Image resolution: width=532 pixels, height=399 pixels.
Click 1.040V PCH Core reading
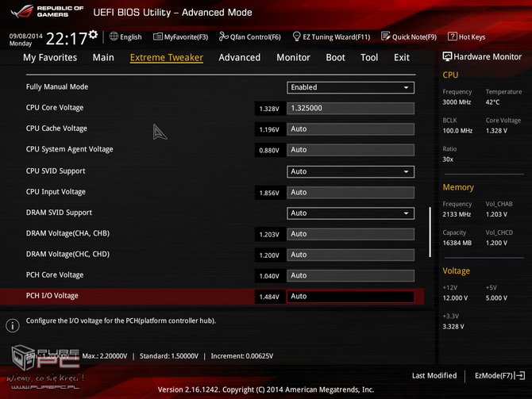click(269, 276)
